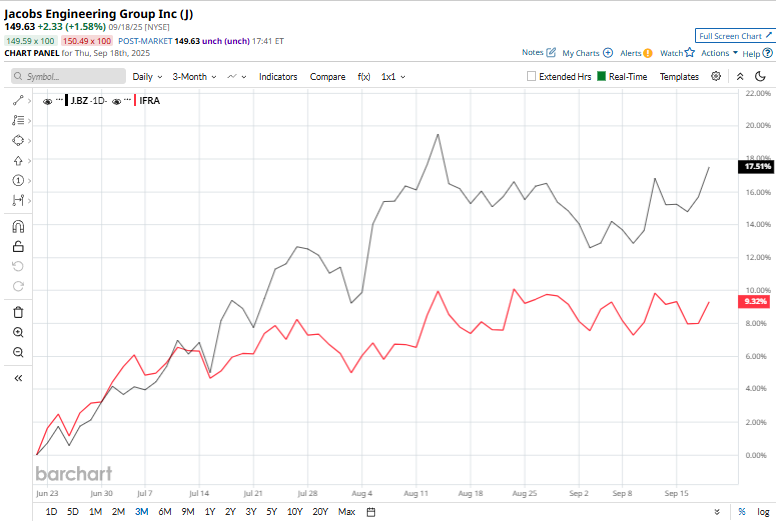Viewport: 776px width, 531px height.
Task: Open the 1x1 grid layout dropdown
Action: pyautogui.click(x=393, y=77)
